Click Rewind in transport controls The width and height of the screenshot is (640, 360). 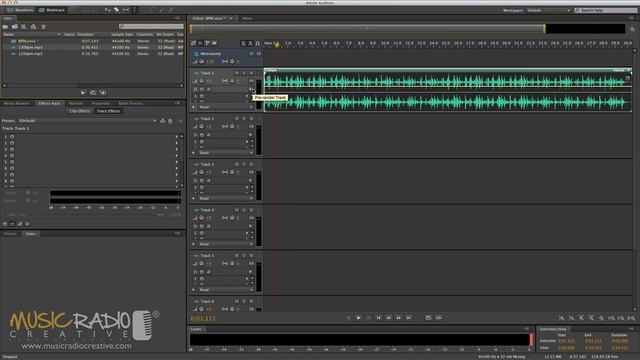click(x=389, y=318)
